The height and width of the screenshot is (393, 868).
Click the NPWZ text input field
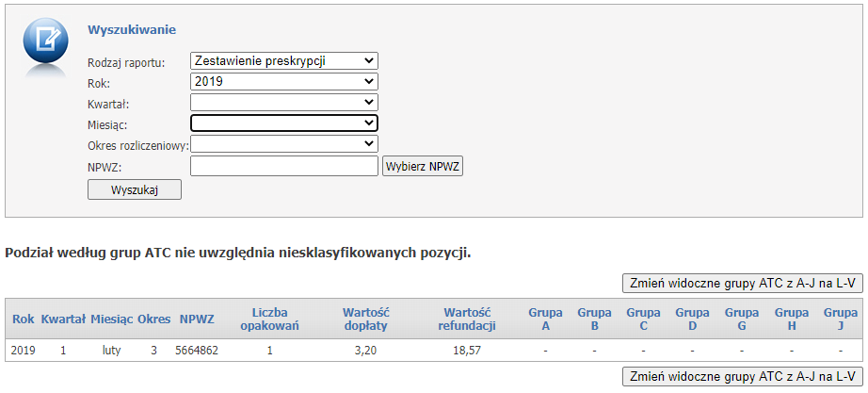click(x=283, y=167)
